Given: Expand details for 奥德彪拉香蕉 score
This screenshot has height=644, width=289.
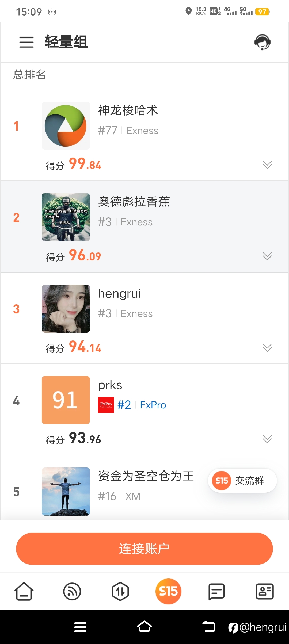Looking at the screenshot, I should [x=267, y=256].
